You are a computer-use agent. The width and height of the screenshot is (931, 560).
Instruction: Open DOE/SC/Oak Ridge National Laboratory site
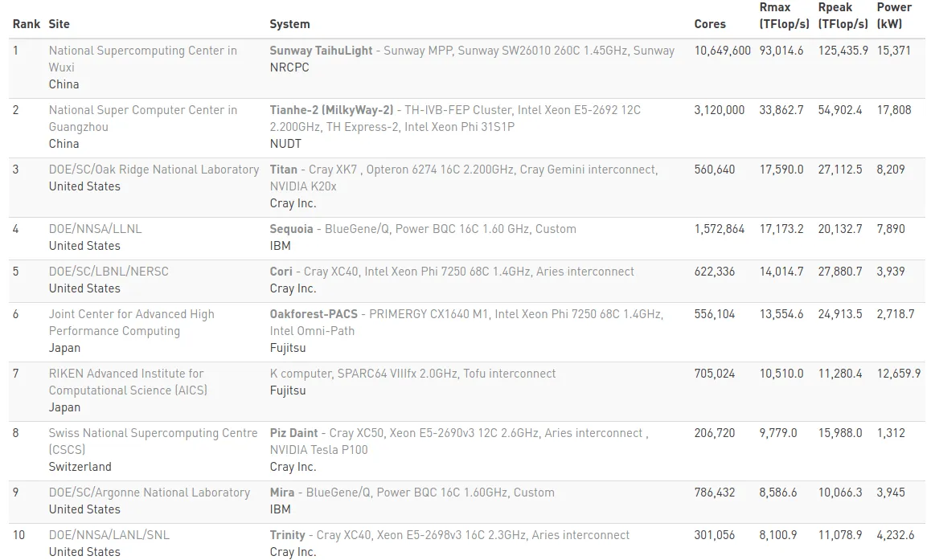[x=154, y=170]
